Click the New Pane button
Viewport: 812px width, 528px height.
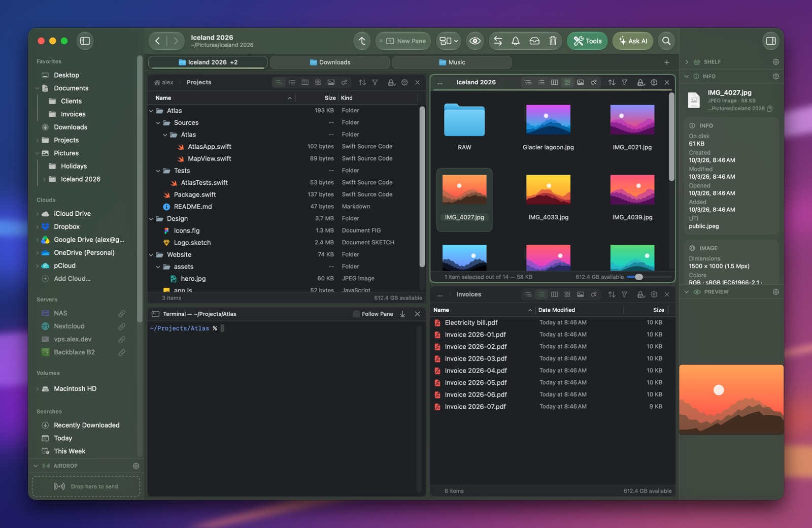coord(403,41)
